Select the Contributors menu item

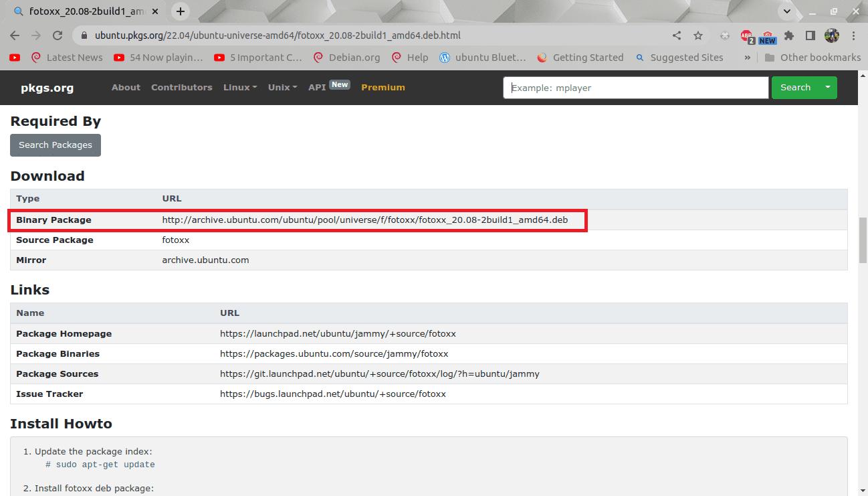181,87
